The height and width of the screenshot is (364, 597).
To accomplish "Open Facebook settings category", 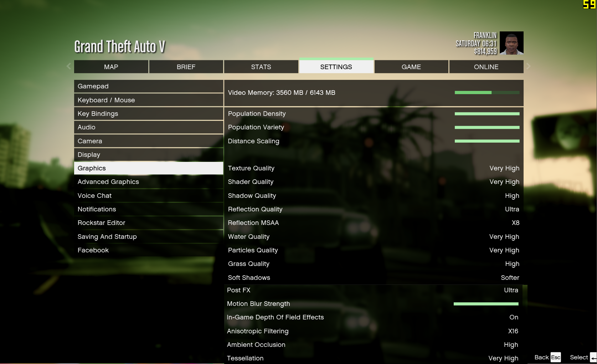I will [149, 250].
